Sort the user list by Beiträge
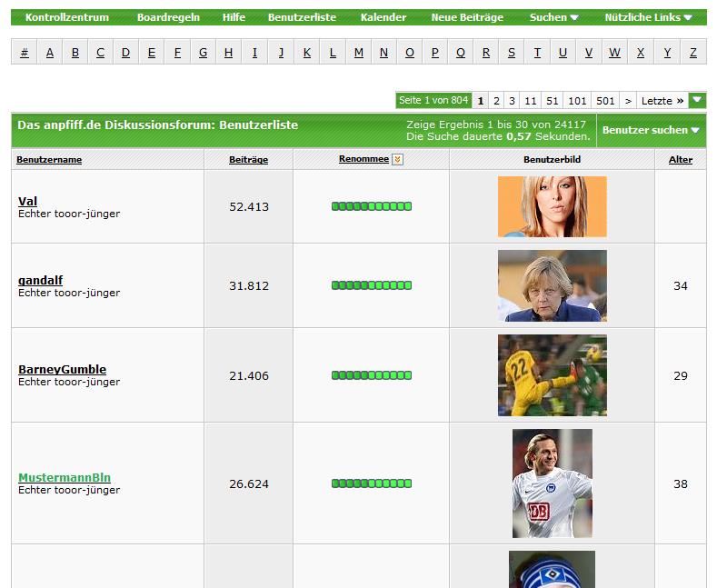 pos(248,160)
